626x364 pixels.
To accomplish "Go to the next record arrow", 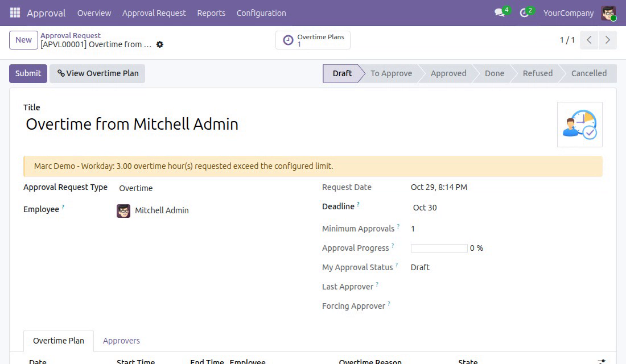I will coord(607,40).
